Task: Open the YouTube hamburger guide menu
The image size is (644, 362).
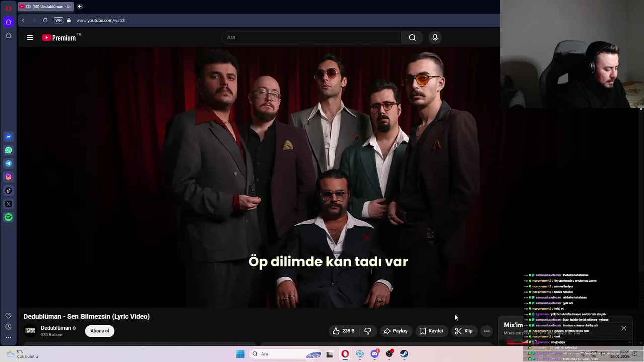Action: tap(30, 38)
